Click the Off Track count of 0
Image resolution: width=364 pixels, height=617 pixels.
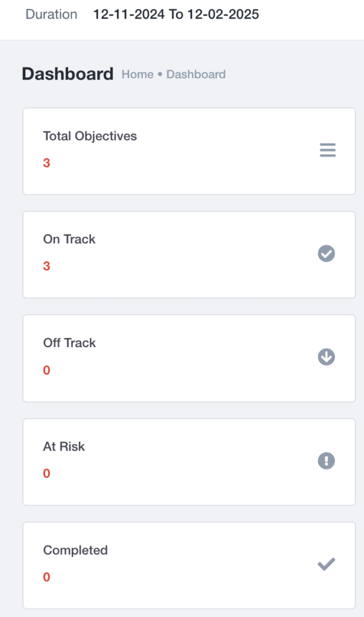(x=46, y=370)
